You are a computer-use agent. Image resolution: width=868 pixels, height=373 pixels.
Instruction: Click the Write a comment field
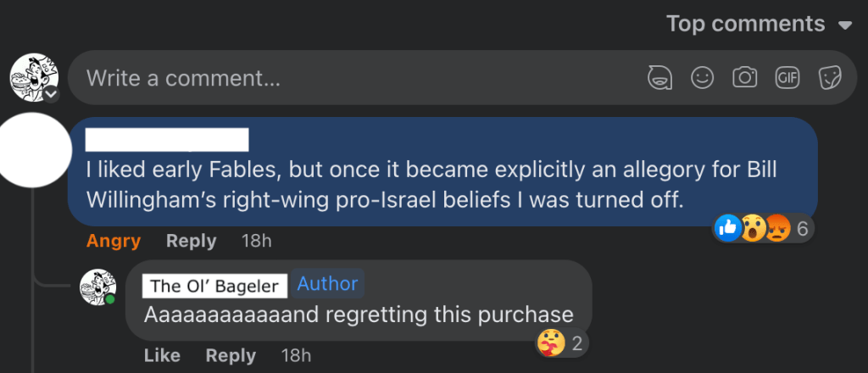356,79
